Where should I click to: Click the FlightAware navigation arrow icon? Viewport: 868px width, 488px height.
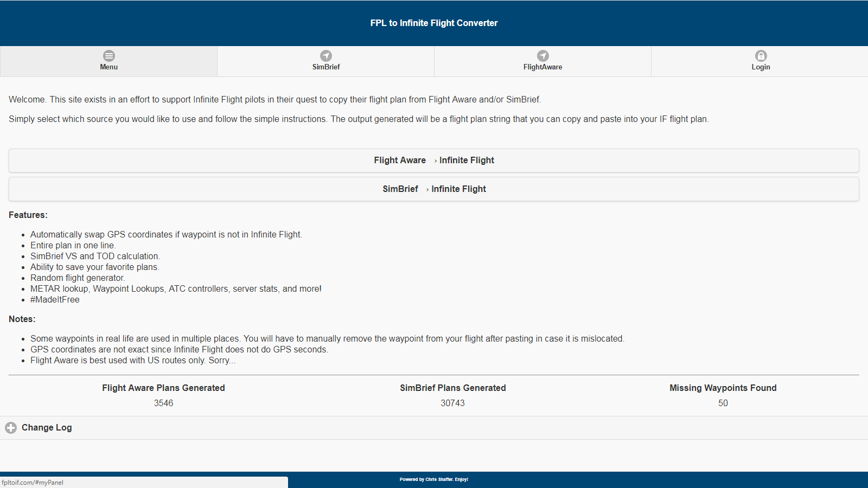coord(543,56)
